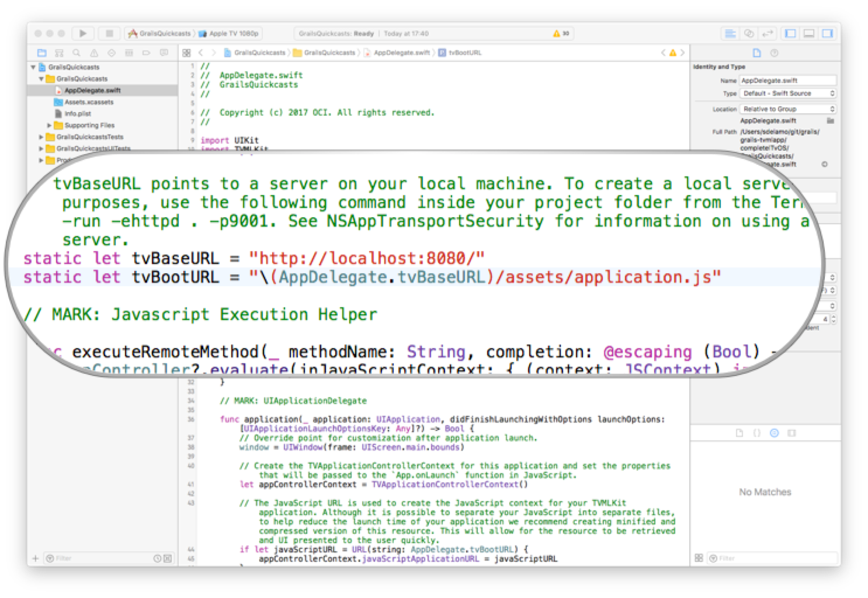Reveal file location via folder icon
Screen dimensions: 868x598
pyautogui.click(x=830, y=121)
